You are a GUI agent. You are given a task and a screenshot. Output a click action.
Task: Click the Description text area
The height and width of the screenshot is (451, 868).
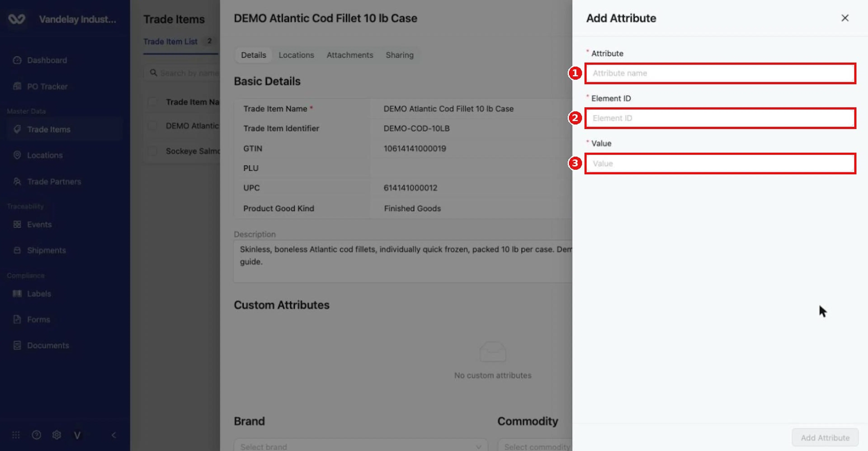point(403,261)
